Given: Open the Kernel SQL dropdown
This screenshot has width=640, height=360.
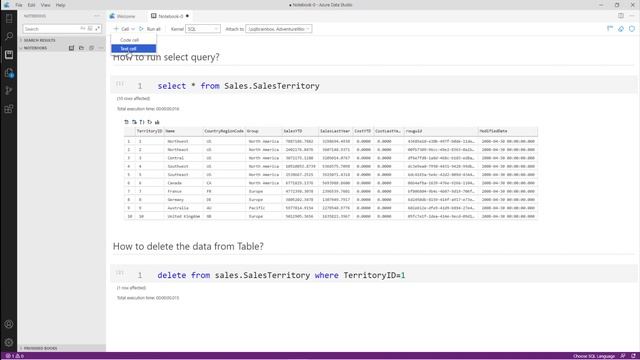Looking at the screenshot, I should (203, 29).
